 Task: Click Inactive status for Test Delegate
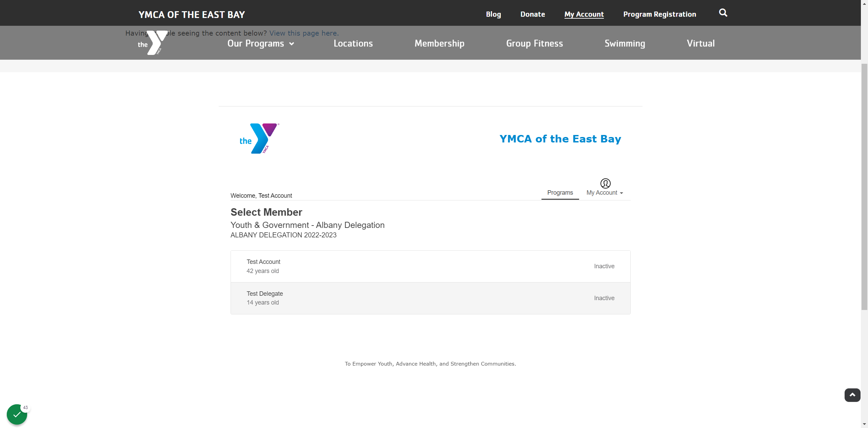pyautogui.click(x=604, y=298)
